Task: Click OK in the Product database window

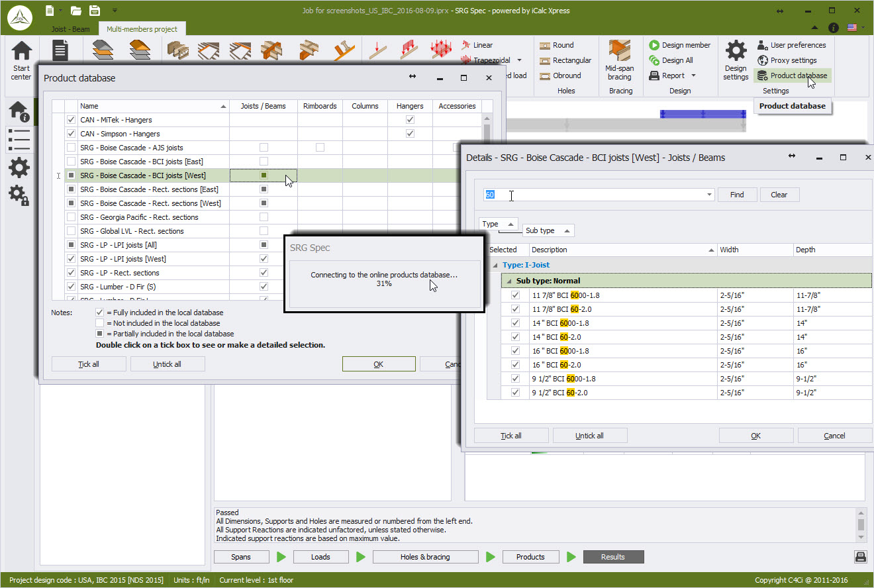Action: tap(379, 364)
